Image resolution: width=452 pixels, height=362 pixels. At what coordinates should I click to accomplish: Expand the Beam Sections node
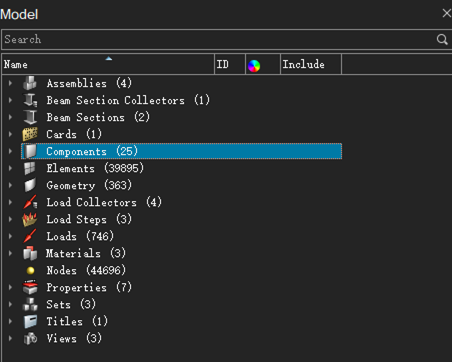pos(10,117)
